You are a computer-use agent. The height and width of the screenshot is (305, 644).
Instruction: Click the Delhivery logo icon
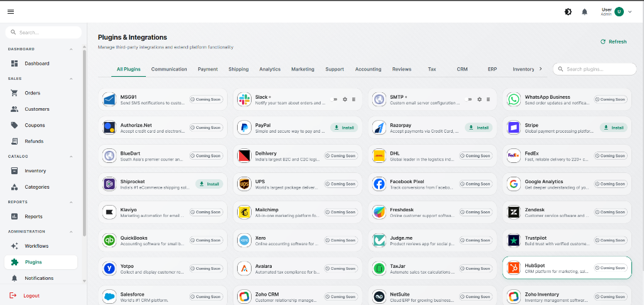(x=245, y=155)
